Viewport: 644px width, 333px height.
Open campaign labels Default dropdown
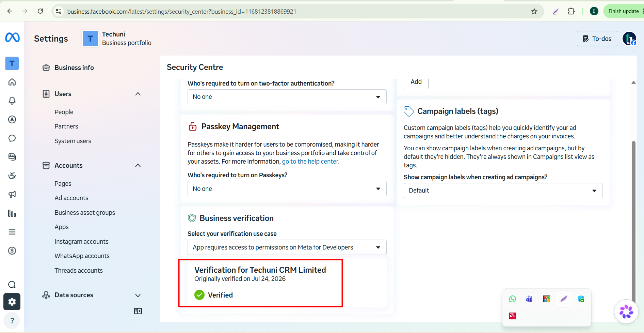(503, 191)
